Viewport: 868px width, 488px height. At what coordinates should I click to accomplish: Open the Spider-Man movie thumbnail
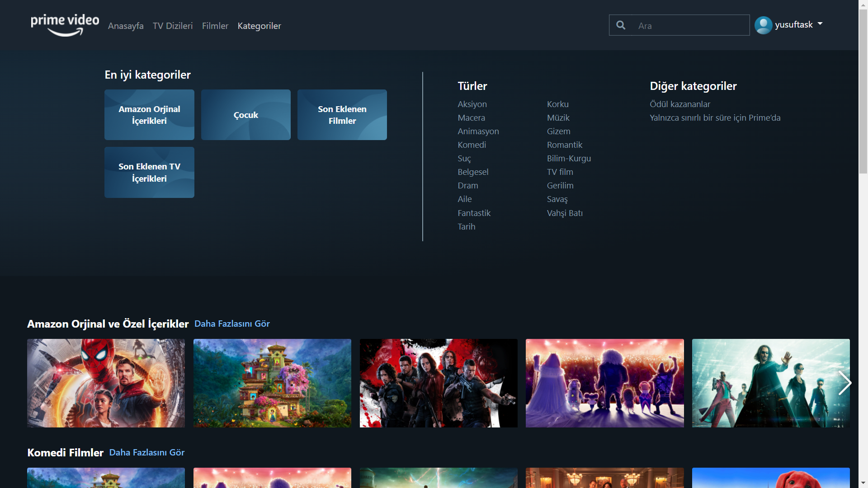coord(106,383)
